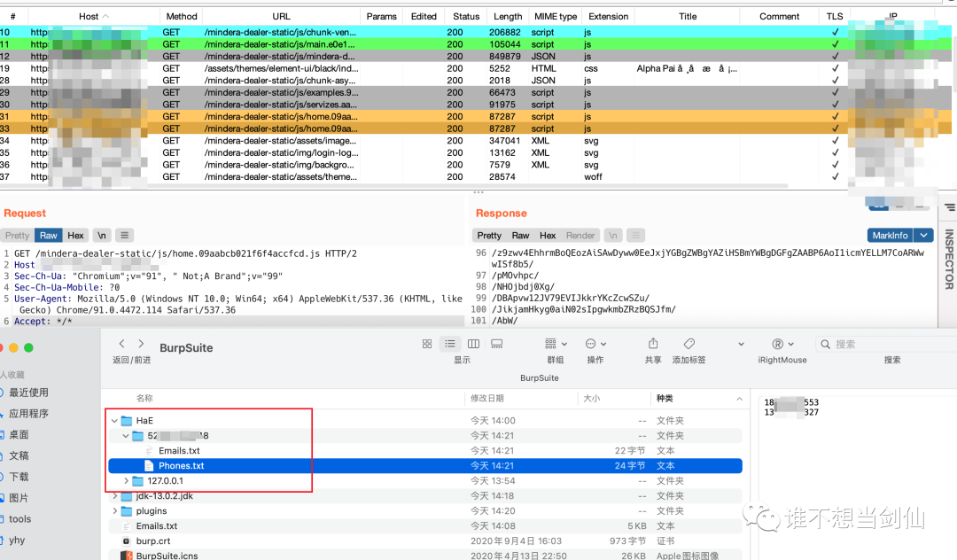Screen dimensions: 957x560
Task: Switch Response view to Hex tab
Action: [x=548, y=236]
